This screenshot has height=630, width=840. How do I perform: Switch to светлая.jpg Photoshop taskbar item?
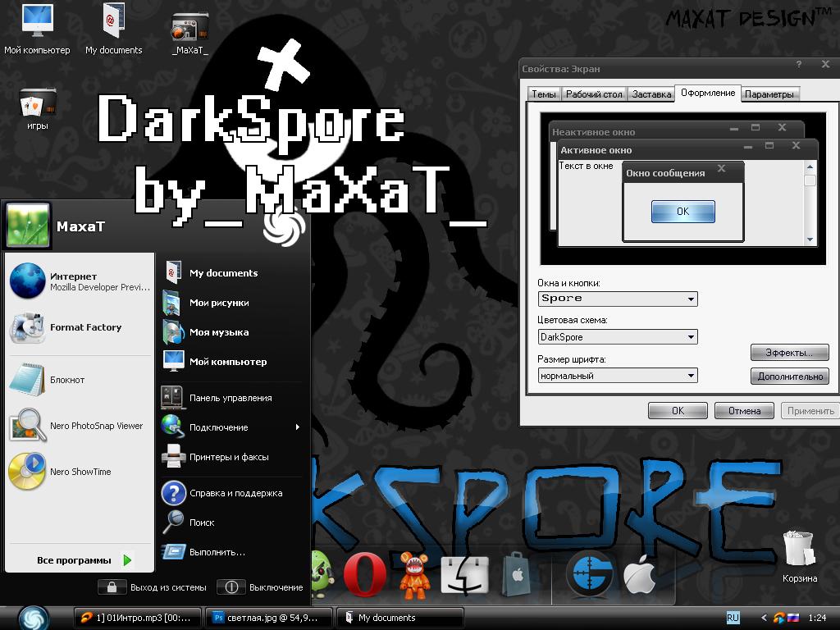[x=269, y=618]
